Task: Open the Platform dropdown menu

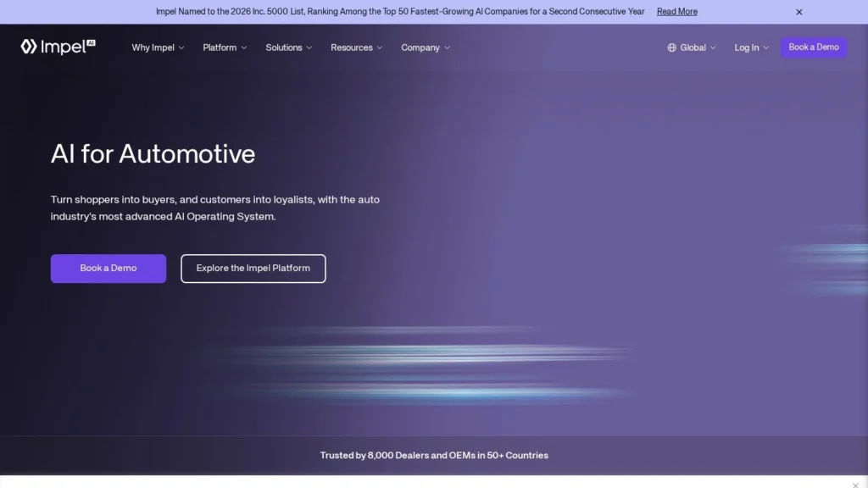Action: pyautogui.click(x=225, y=47)
